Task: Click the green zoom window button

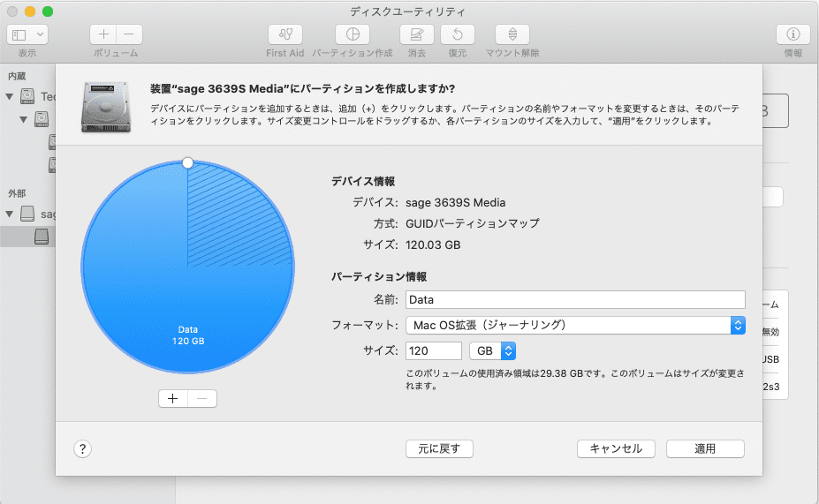Action: pyautogui.click(x=48, y=11)
